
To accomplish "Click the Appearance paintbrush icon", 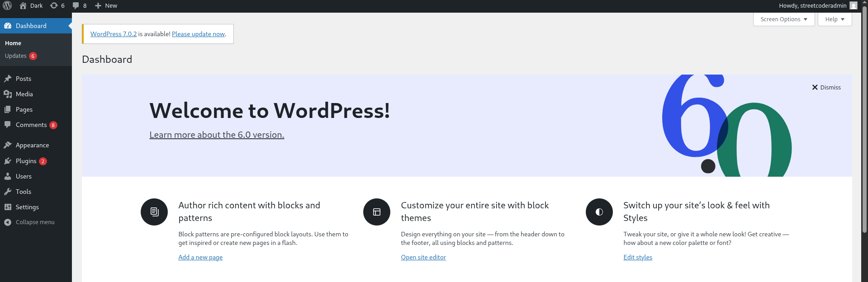I will pos(8,145).
